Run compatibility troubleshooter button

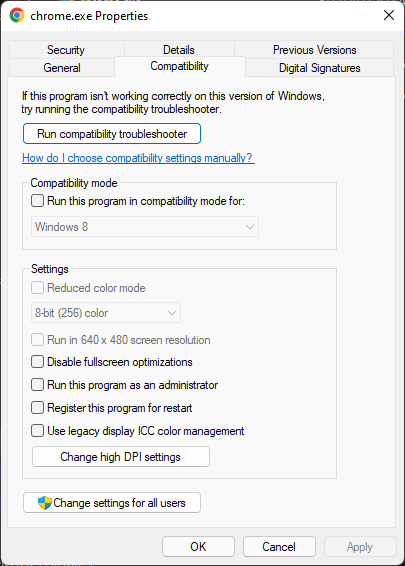[x=112, y=134]
